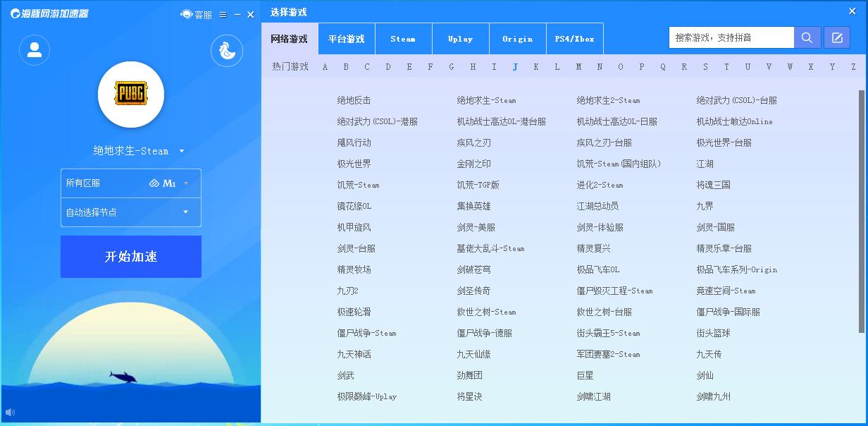This screenshot has height=426, width=868.
Task: Switch to the PS4/Xbox tab
Action: pos(574,38)
